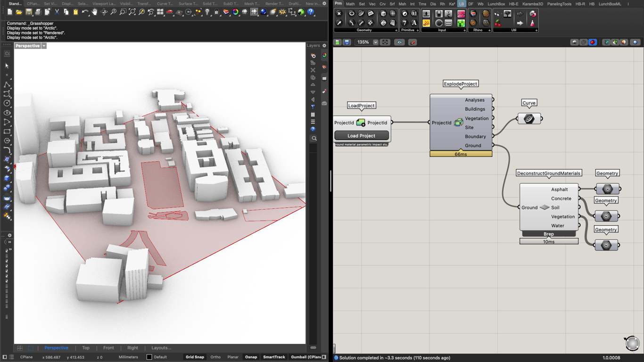
Task: Open the Top viewport tab
Action: (86, 347)
